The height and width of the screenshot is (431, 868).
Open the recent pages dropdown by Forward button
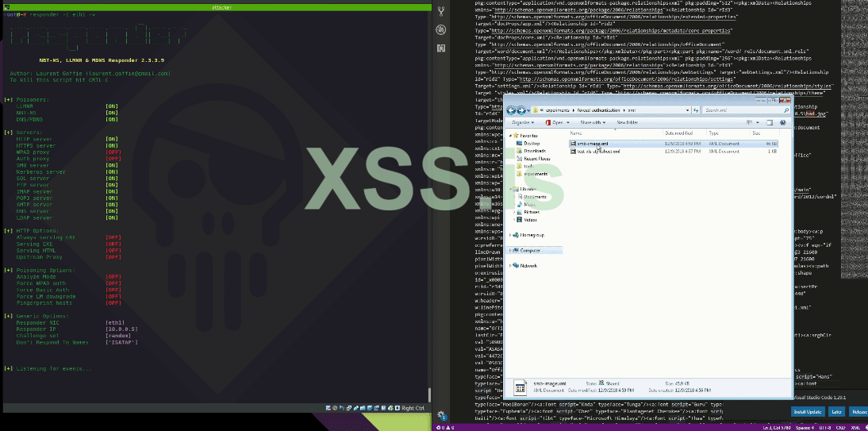528,110
